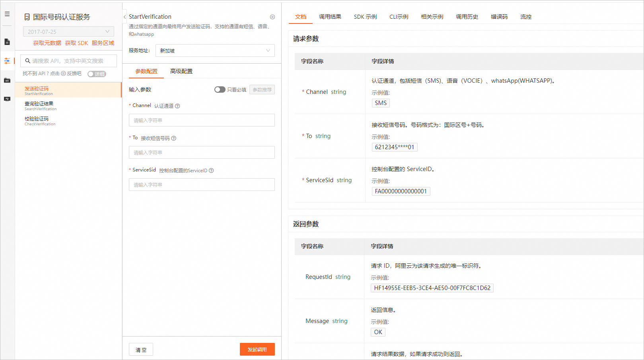This screenshot has height=360, width=644.
Task: Click help icon next to 认证通道
Action: click(177, 106)
